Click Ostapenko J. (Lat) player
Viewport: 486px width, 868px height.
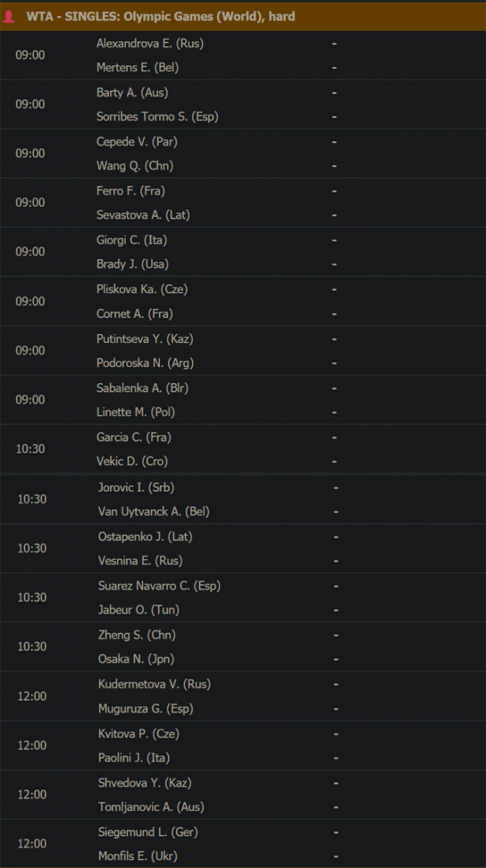point(145,537)
